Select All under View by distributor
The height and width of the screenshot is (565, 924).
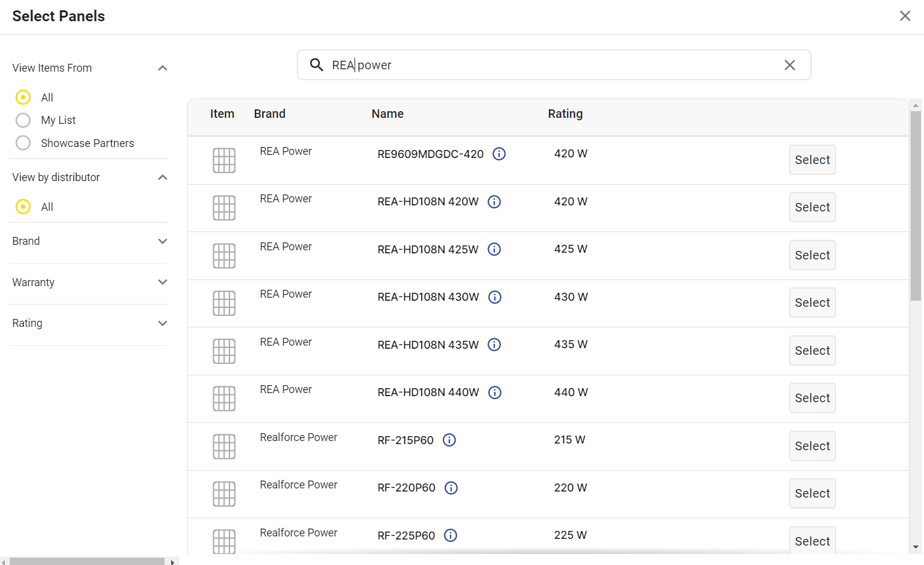(23, 207)
